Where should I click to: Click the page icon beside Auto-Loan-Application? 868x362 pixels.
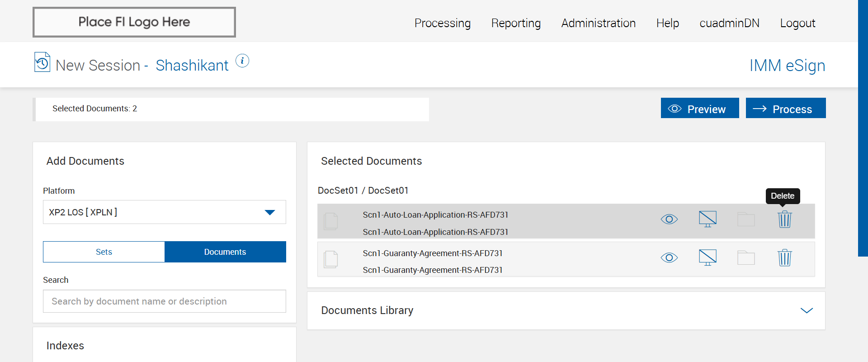tap(331, 221)
